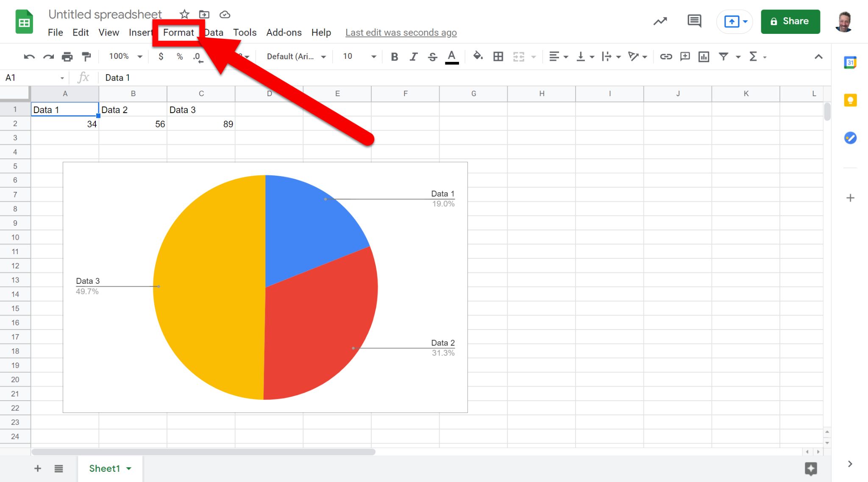Viewport: 868px width, 482px height.
Task: Open Google Keep in side panel
Action: tap(850, 100)
